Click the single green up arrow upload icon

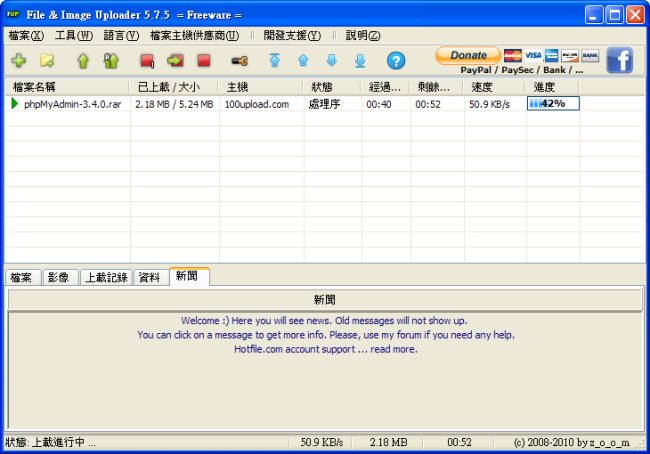(83, 61)
